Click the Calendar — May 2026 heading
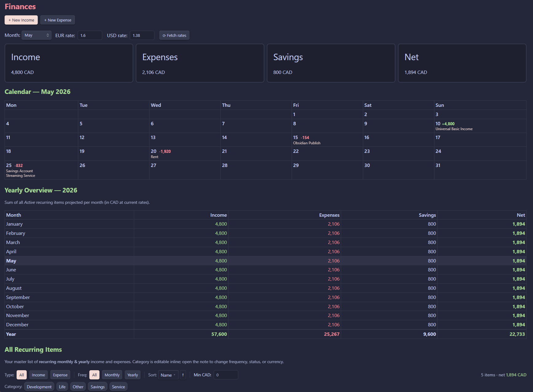Screen dimensions: 533x392 pyautogui.click(x=37, y=92)
